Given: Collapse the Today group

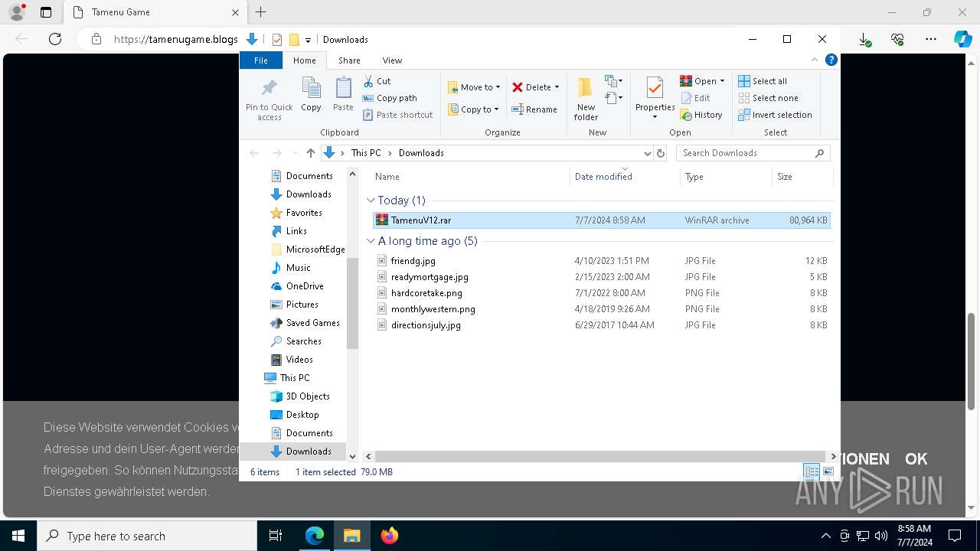Looking at the screenshot, I should [371, 201].
